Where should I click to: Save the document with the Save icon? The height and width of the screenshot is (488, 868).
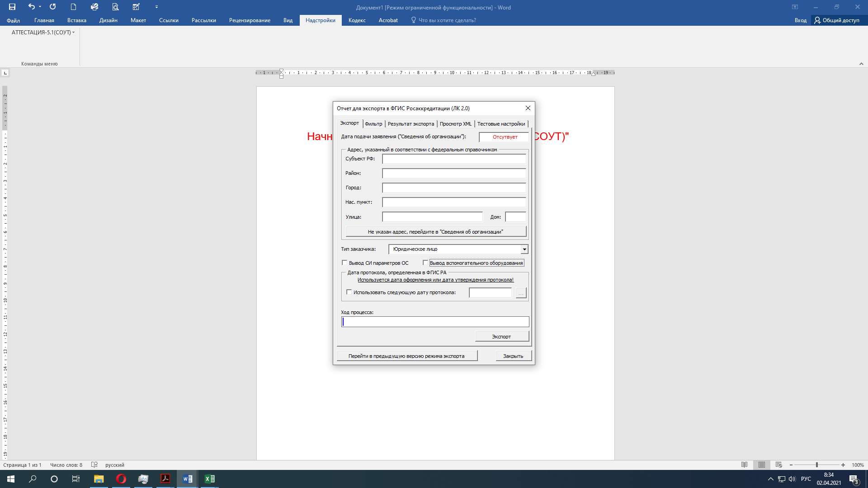tap(12, 7)
